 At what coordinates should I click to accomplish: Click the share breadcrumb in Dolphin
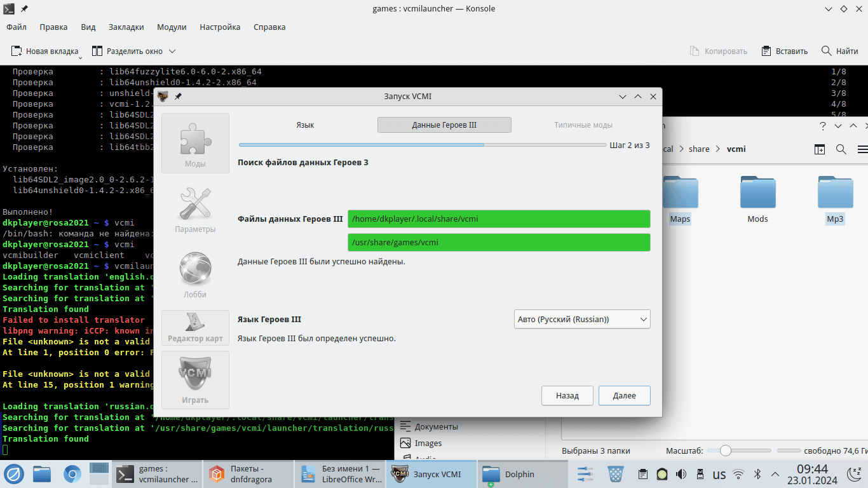699,149
